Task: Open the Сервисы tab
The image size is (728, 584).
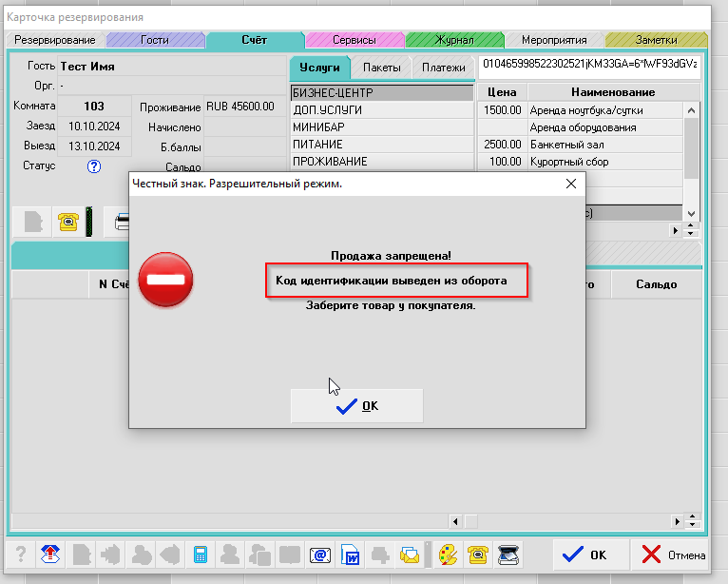Action: 354,40
